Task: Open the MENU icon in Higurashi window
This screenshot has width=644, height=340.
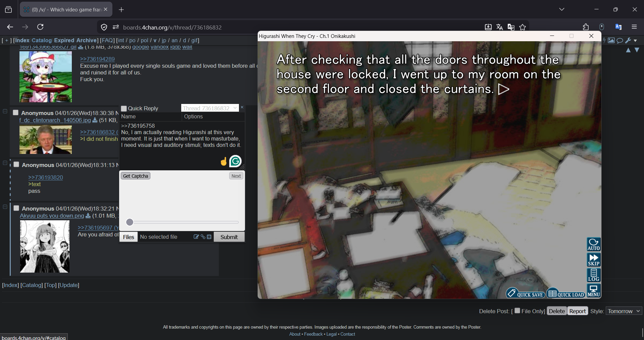Action: 593,291
